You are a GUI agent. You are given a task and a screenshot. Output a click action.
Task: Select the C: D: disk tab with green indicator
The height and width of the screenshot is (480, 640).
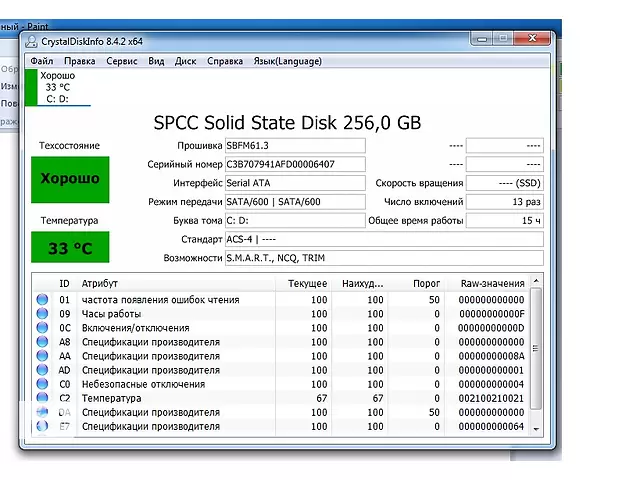point(58,87)
